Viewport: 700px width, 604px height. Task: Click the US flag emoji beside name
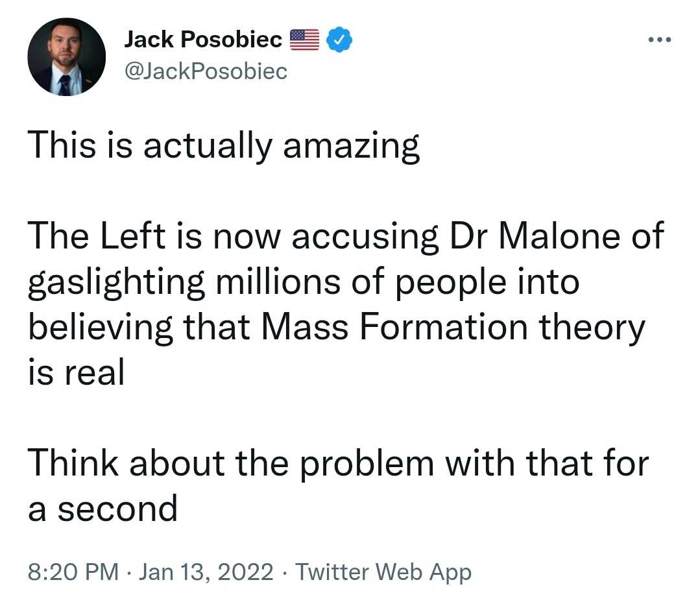[304, 40]
